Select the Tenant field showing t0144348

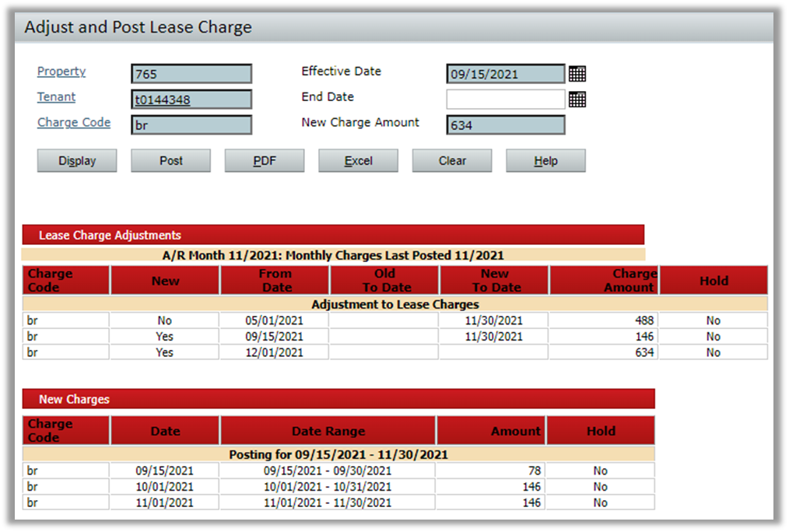pos(191,99)
